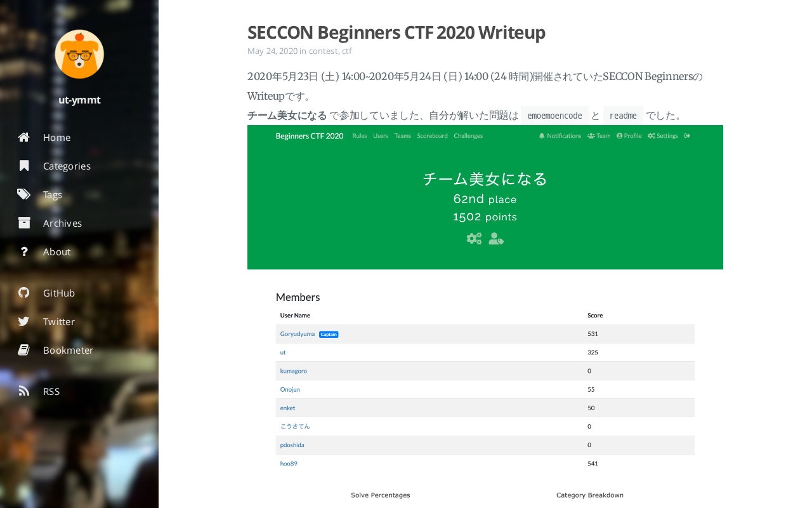This screenshot has width=812, height=508.
Task: Open the Bookmeter sidebar link
Action: tap(68, 350)
